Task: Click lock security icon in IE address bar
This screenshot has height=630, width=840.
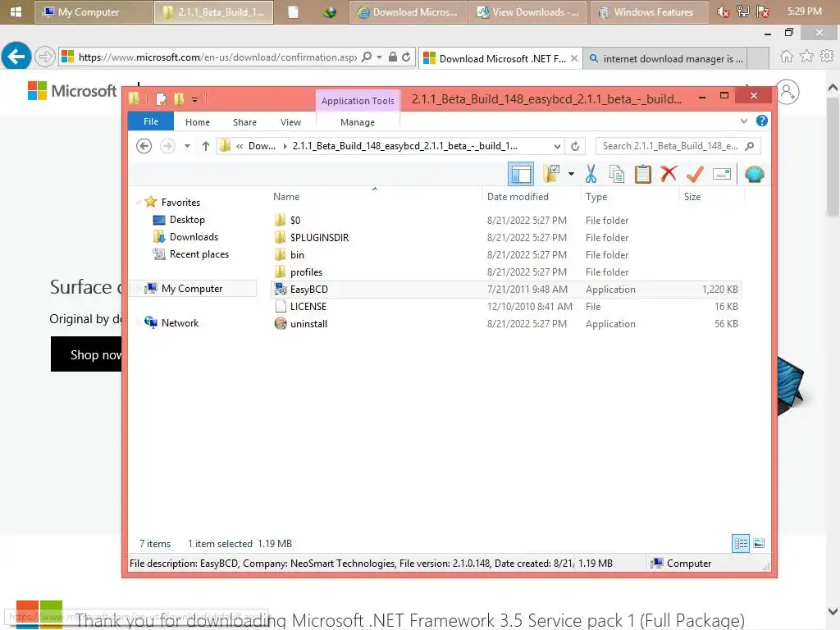Action: (x=393, y=57)
